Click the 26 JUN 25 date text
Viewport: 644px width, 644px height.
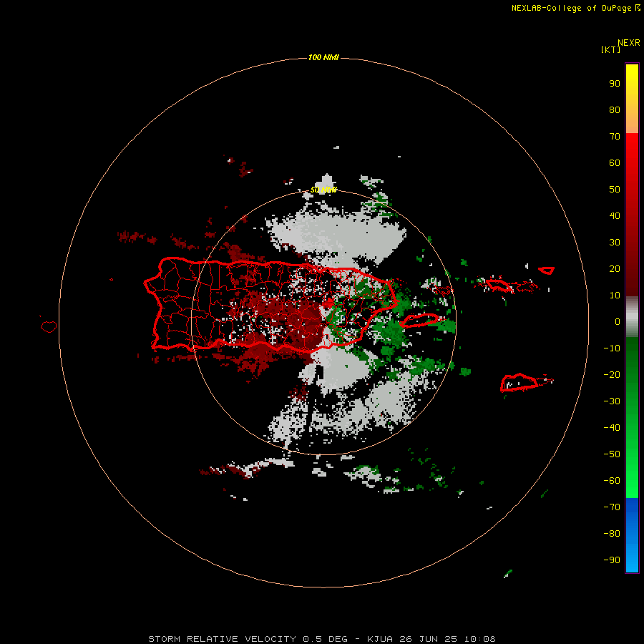coord(428,639)
